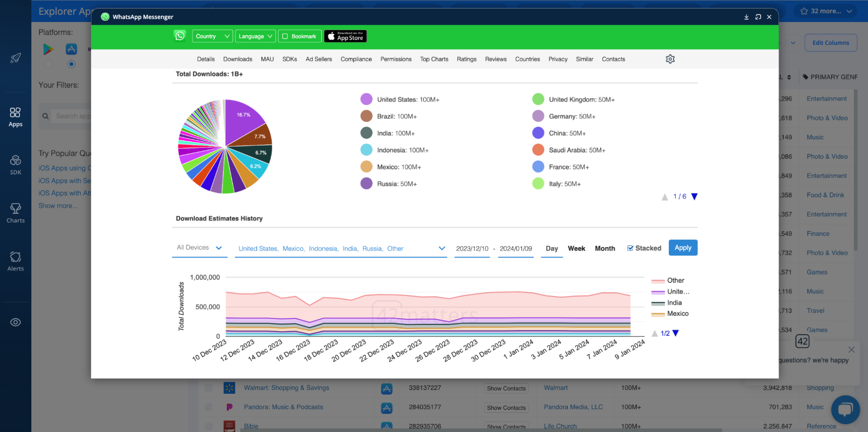Toggle the Stacked checkbox
The width and height of the screenshot is (868, 432).
click(x=630, y=248)
